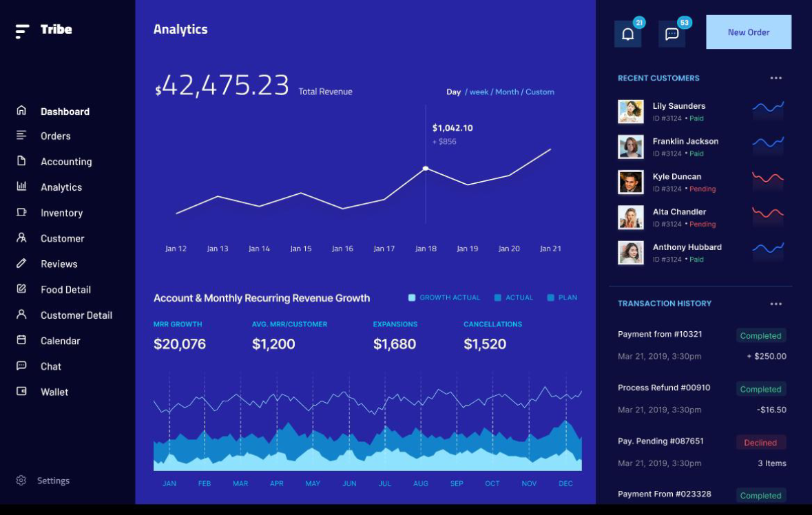Click the Settings gear icon
The image size is (812, 515).
pyautogui.click(x=21, y=481)
